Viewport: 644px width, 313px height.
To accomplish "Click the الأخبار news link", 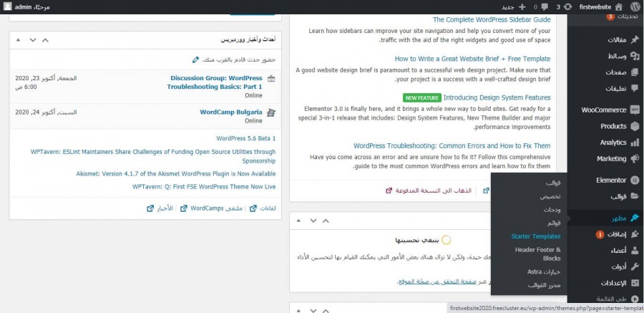I will pyautogui.click(x=160, y=208).
